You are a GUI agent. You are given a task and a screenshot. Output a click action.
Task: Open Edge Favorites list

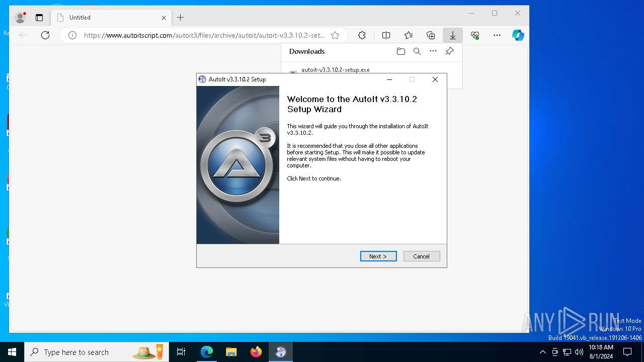pyautogui.click(x=409, y=35)
